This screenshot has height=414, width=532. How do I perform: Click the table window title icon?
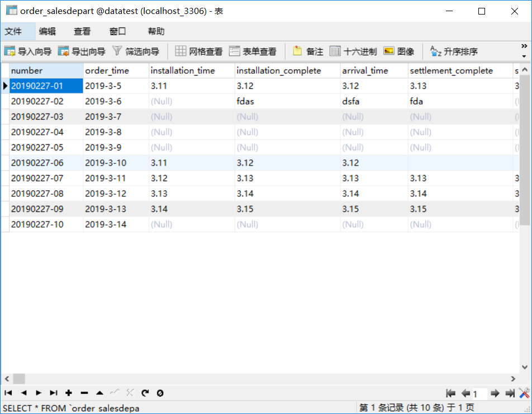(x=12, y=11)
